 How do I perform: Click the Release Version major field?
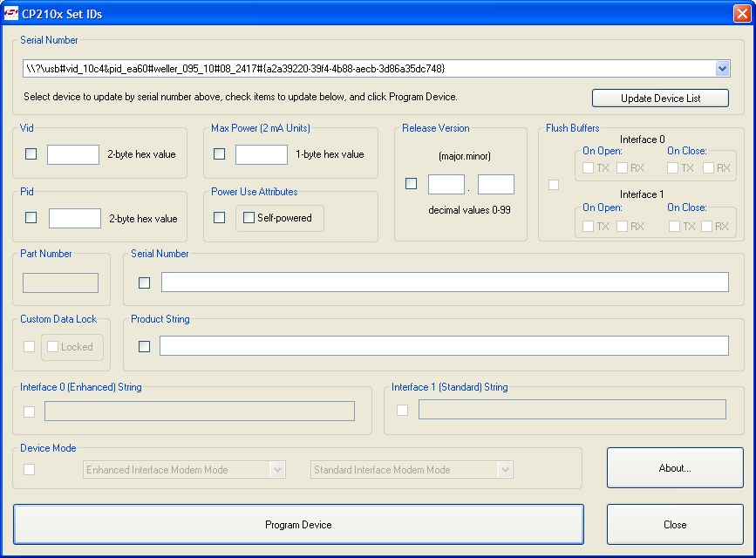[446, 185]
